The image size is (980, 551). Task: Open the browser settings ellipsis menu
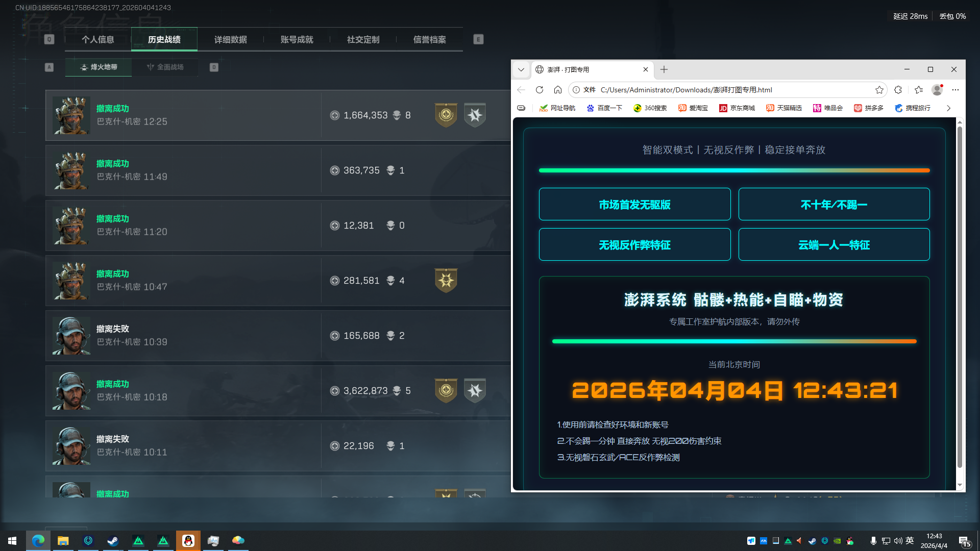955,90
